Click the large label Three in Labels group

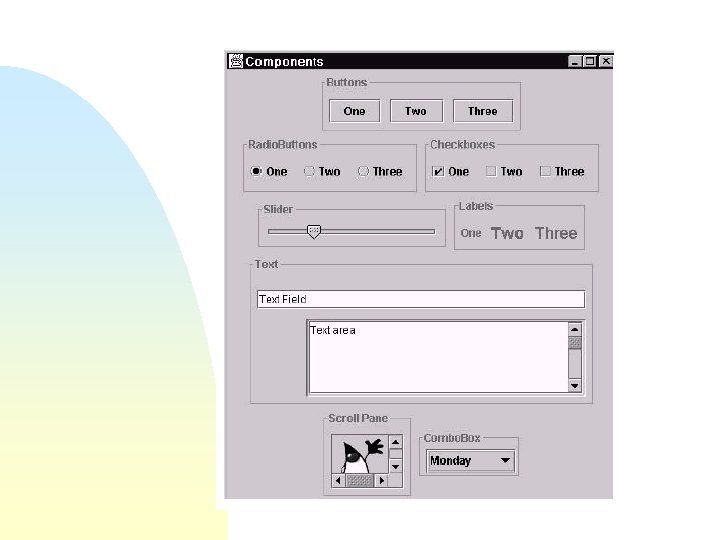point(556,233)
